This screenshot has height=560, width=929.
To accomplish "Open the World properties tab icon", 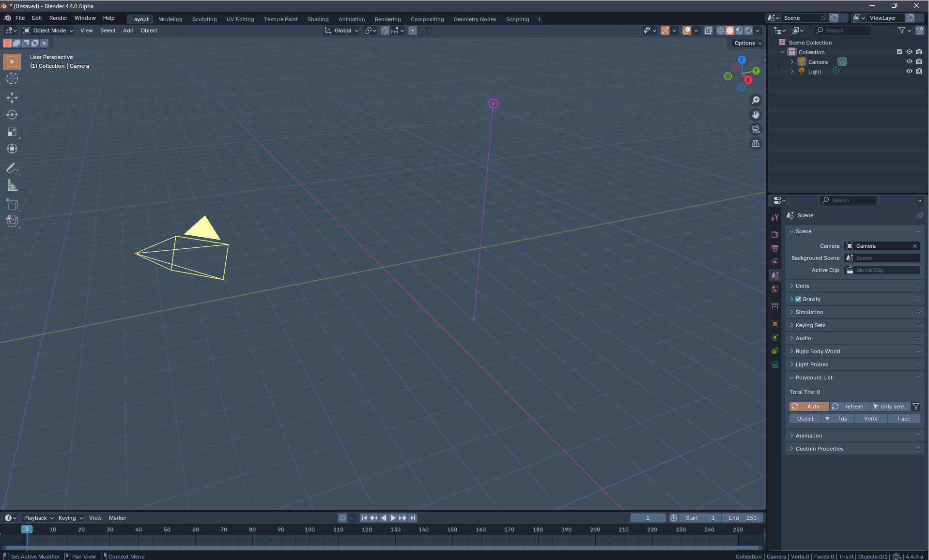I will 775,289.
